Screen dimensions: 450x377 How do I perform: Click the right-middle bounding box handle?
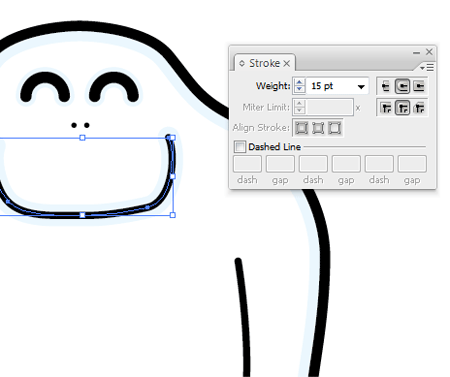[173, 176]
